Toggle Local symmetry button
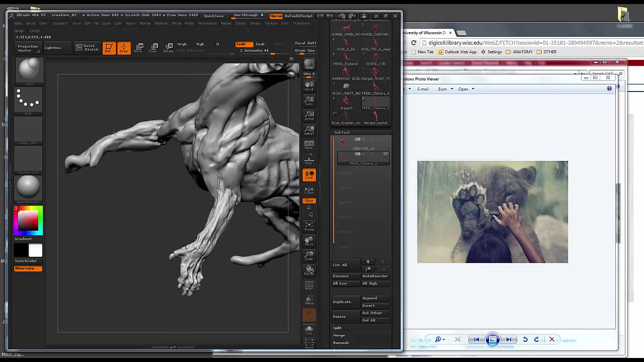Screen dimensions: 644x362 309,175
